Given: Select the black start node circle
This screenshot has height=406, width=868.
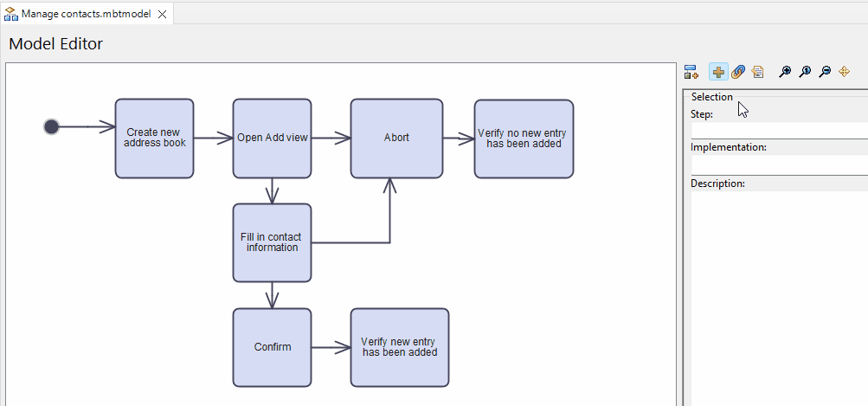Looking at the screenshot, I should coord(51,127).
